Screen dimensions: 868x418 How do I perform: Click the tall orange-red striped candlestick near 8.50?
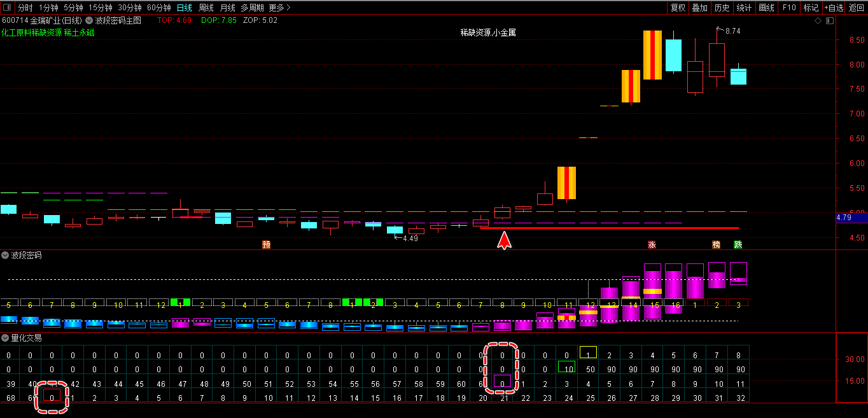point(652,55)
